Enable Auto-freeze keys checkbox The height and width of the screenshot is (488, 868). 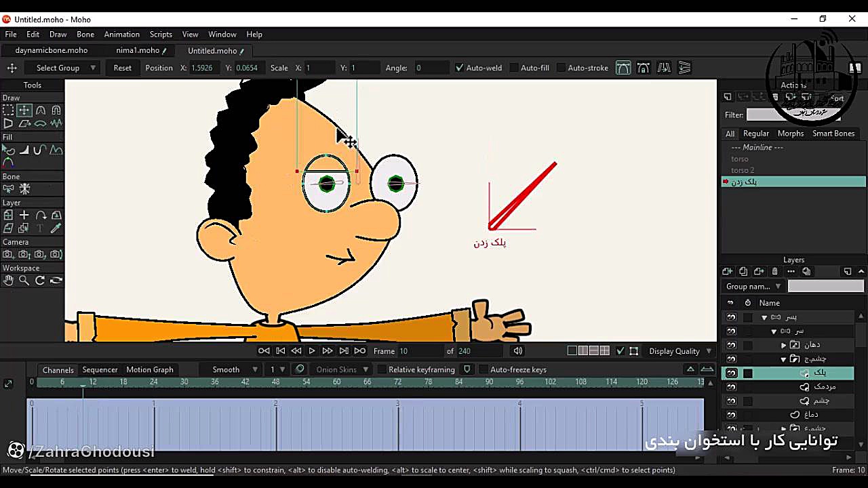point(484,369)
